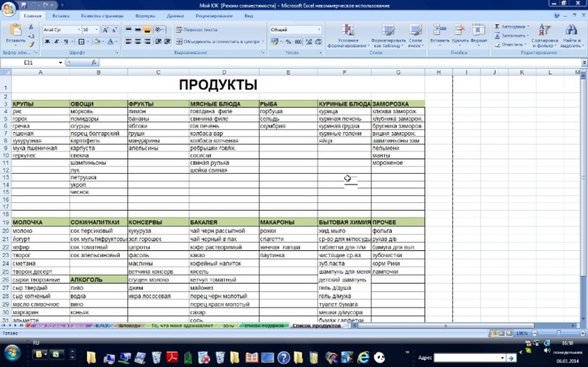This screenshot has width=588, height=367.
Task: Click the fx insert function icon
Action: click(x=93, y=63)
